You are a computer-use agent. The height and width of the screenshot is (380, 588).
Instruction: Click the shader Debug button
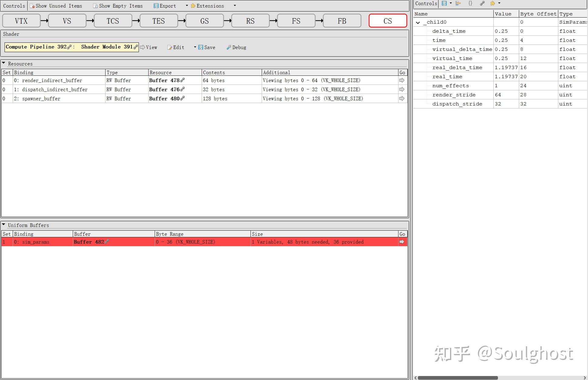[236, 47]
